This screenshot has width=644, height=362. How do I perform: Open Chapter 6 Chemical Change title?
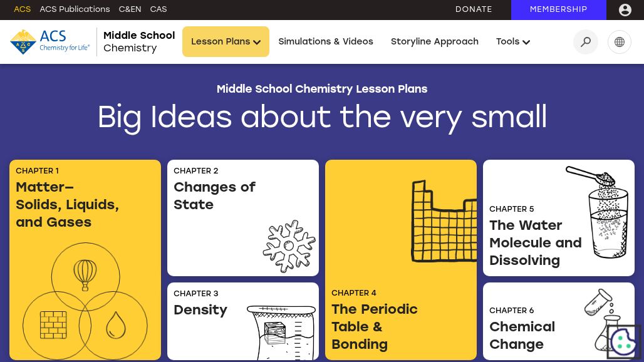522,335
